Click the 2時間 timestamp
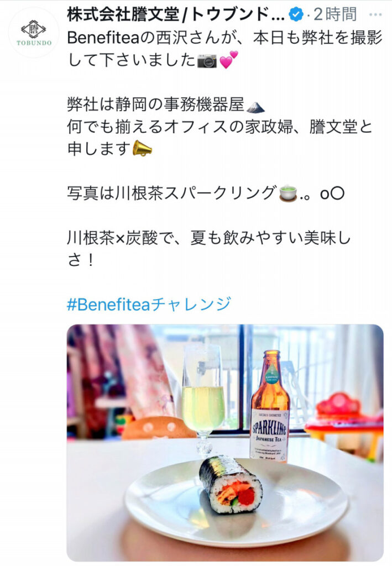 click(335, 14)
